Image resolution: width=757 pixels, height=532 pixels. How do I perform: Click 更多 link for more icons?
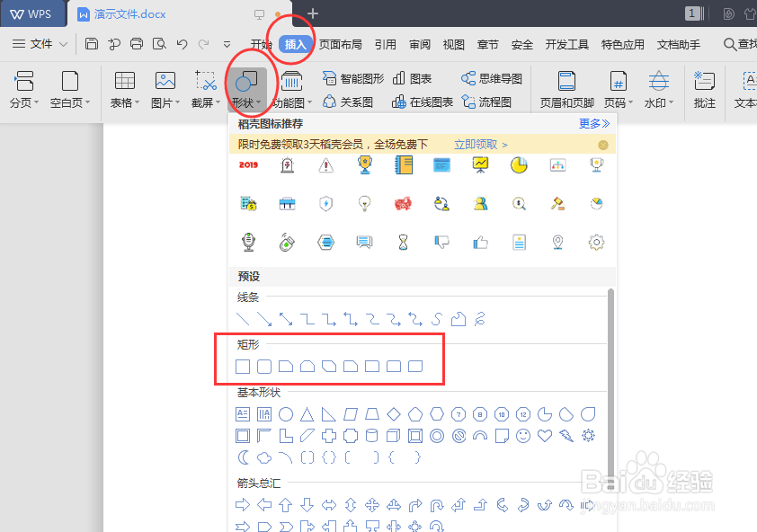click(x=594, y=124)
